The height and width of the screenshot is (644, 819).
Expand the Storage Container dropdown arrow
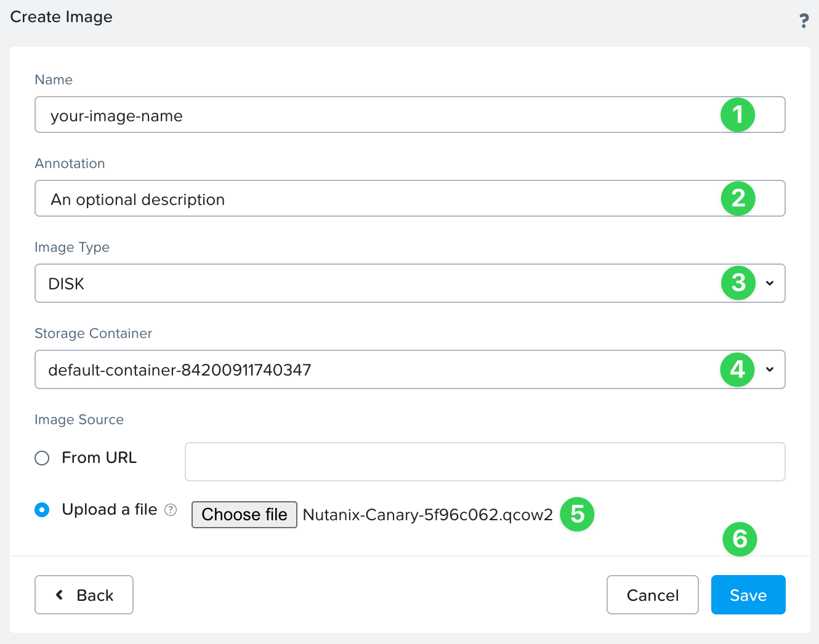click(770, 369)
